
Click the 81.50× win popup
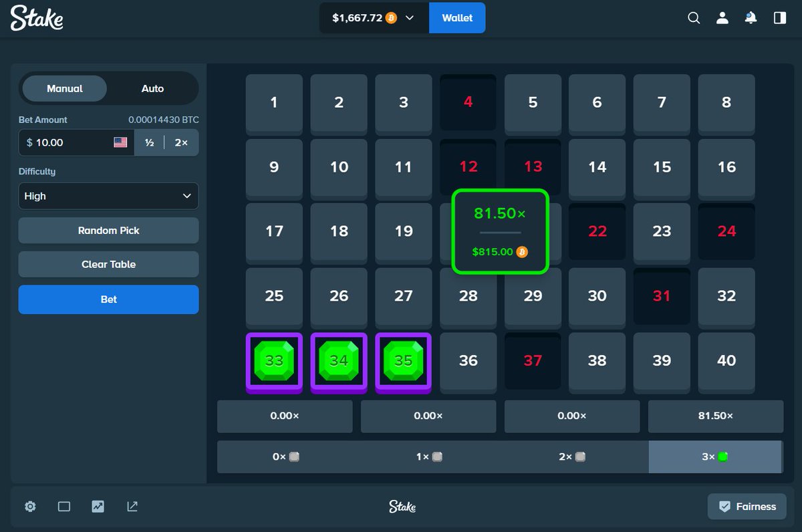click(500, 231)
